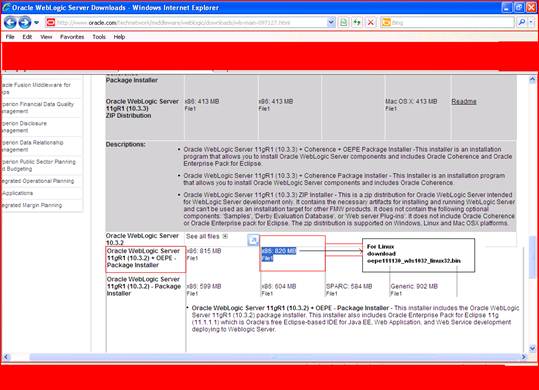Viewport: 539px width, 390px height.
Task: Click the Compatibility View page icon
Action: (x=343, y=23)
